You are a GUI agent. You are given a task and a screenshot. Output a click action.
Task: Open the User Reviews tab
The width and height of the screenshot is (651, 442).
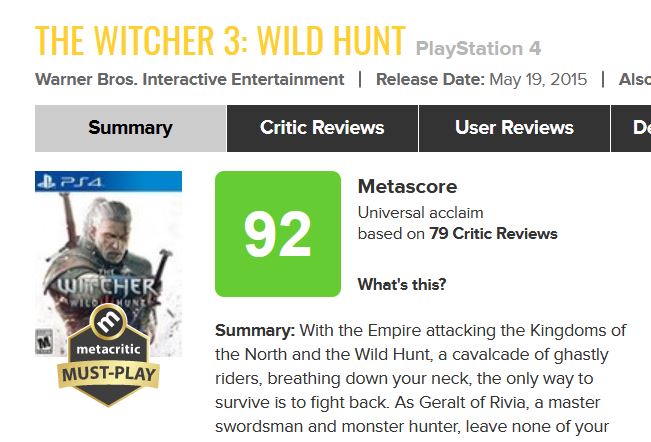514,128
